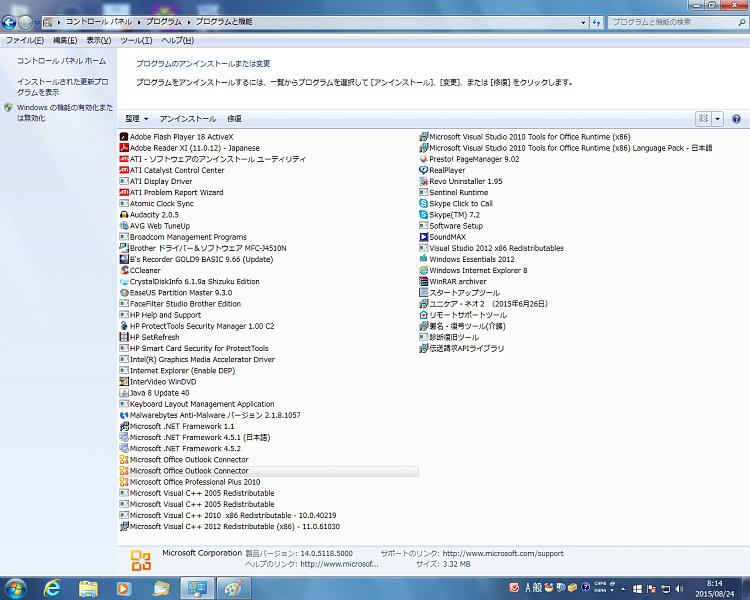Click the Malwarebytes Anti-Malware icon
This screenshot has width=750, height=600.
124,415
